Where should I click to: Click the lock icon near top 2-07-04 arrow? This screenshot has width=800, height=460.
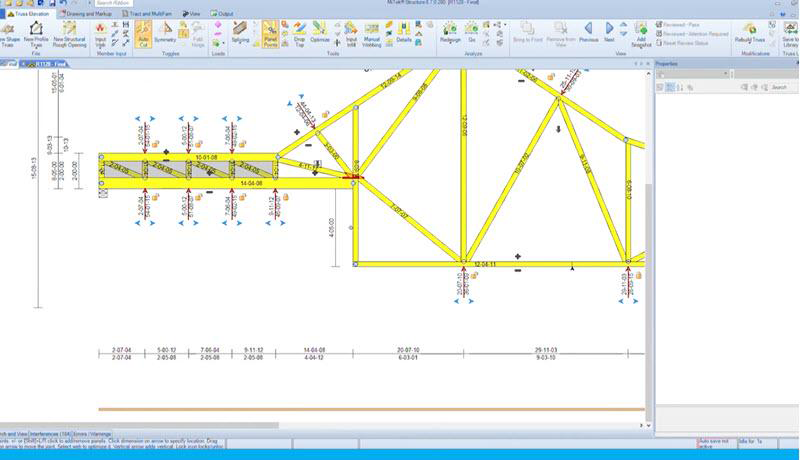click(x=155, y=144)
